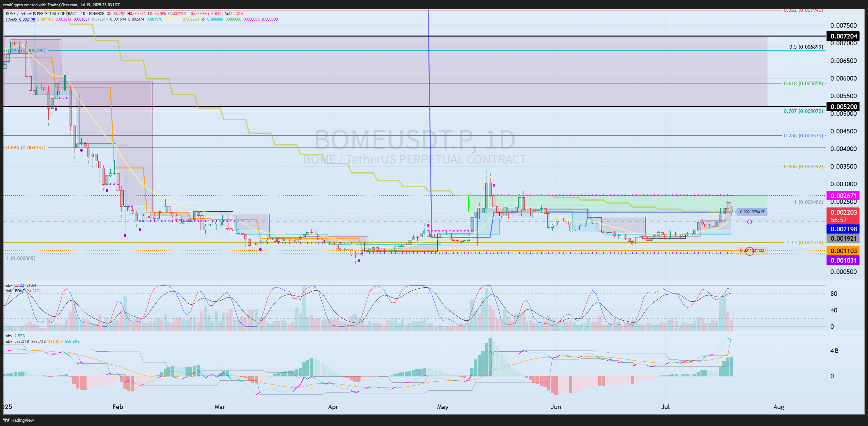Click cyan HA-MS legend value 0.001570
The width and height of the screenshot is (868, 426).
coord(154,19)
